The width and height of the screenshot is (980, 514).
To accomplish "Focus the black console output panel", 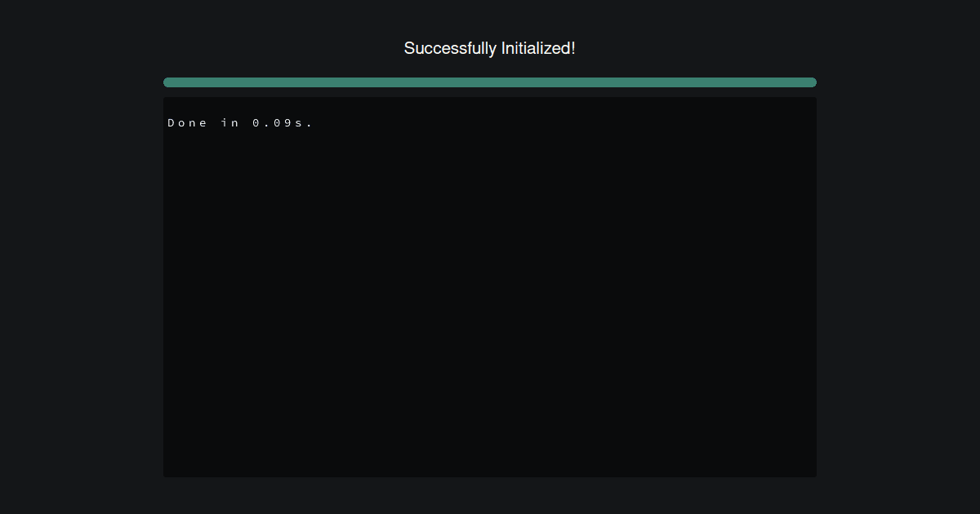I will point(490,287).
